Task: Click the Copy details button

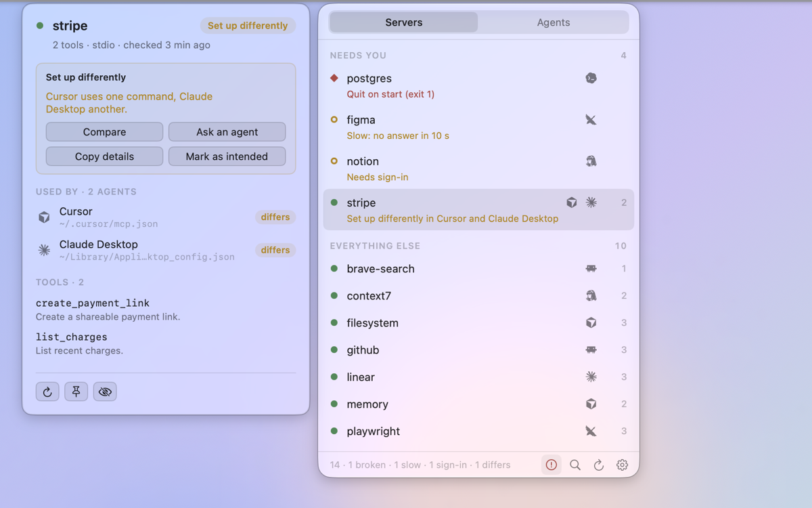Action: pos(104,156)
